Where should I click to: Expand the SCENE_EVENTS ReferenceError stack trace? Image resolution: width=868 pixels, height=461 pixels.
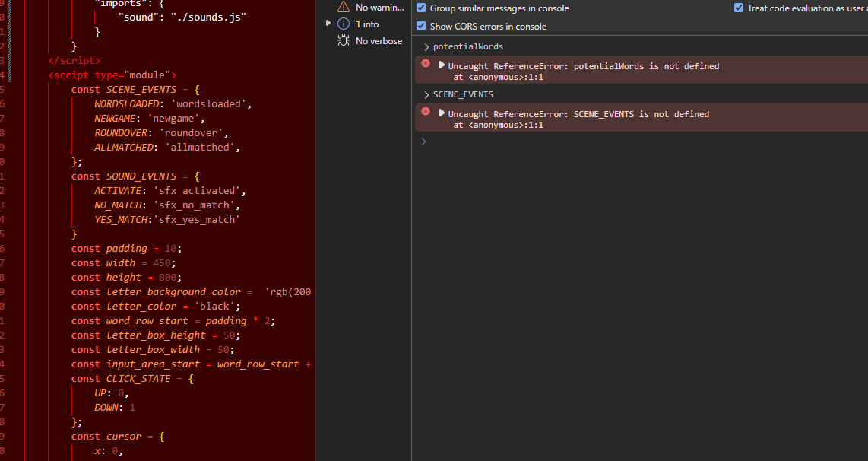[442, 113]
